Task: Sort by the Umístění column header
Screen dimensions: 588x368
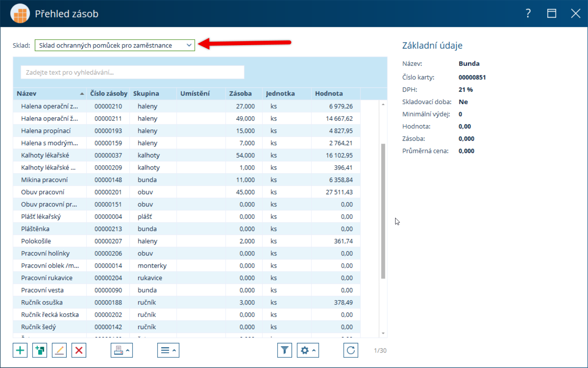Action: 201,93
